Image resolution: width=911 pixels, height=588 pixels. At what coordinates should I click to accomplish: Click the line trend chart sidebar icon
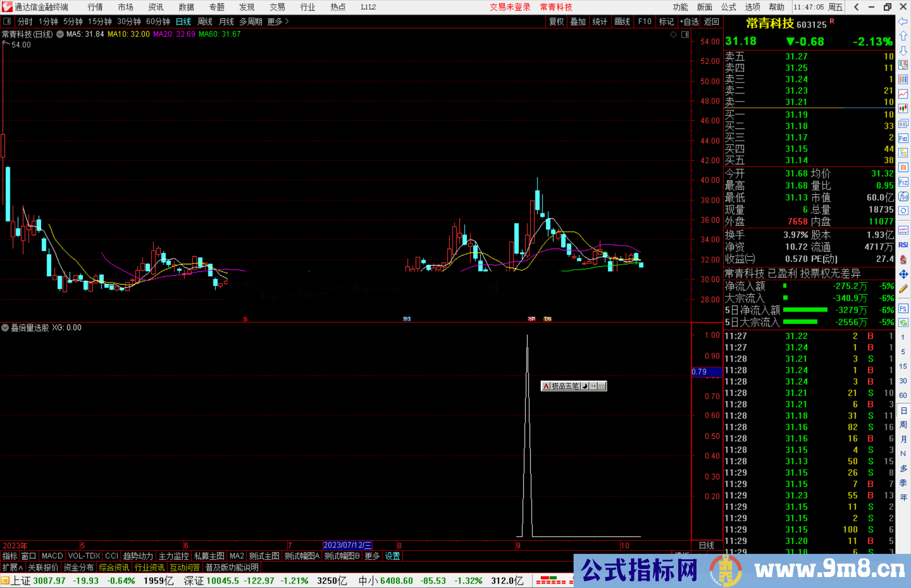(x=903, y=94)
